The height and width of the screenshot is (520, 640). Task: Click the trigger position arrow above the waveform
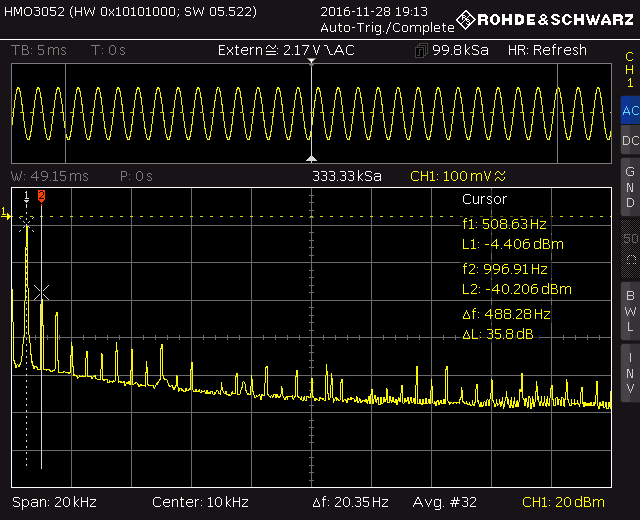[x=312, y=63]
